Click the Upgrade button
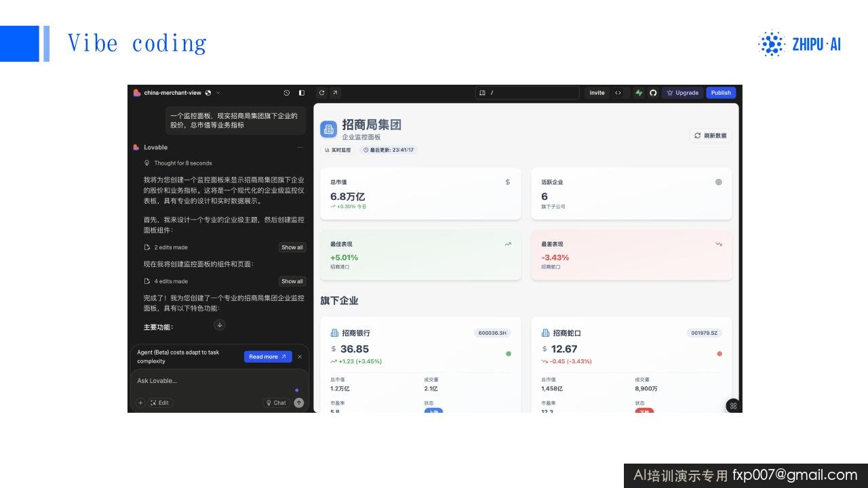 [x=682, y=93]
